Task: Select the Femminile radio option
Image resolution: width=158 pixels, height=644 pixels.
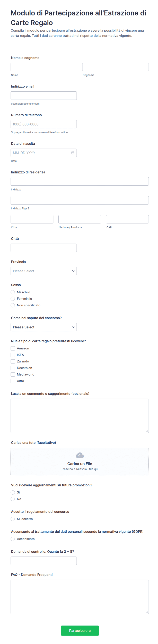Action: point(13,299)
